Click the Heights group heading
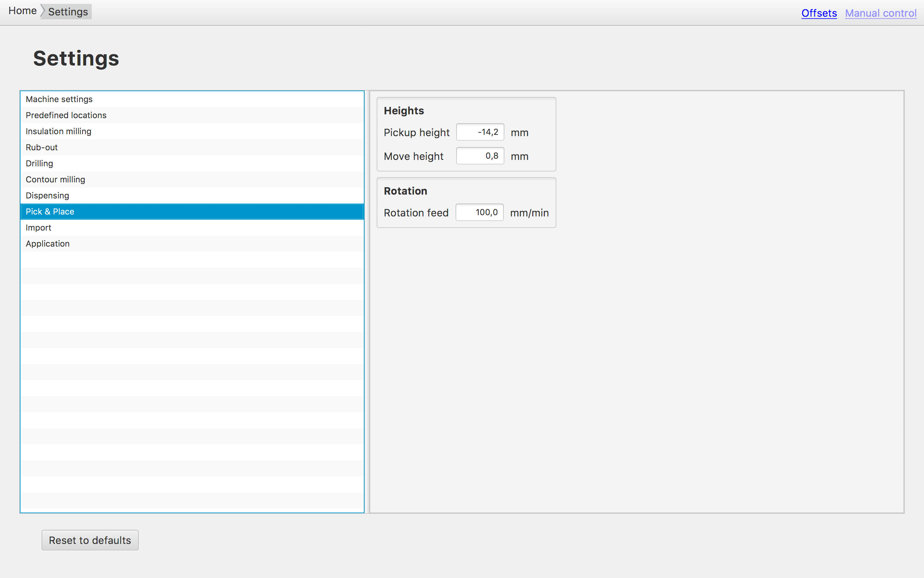The width and height of the screenshot is (924, 578). [x=404, y=111]
